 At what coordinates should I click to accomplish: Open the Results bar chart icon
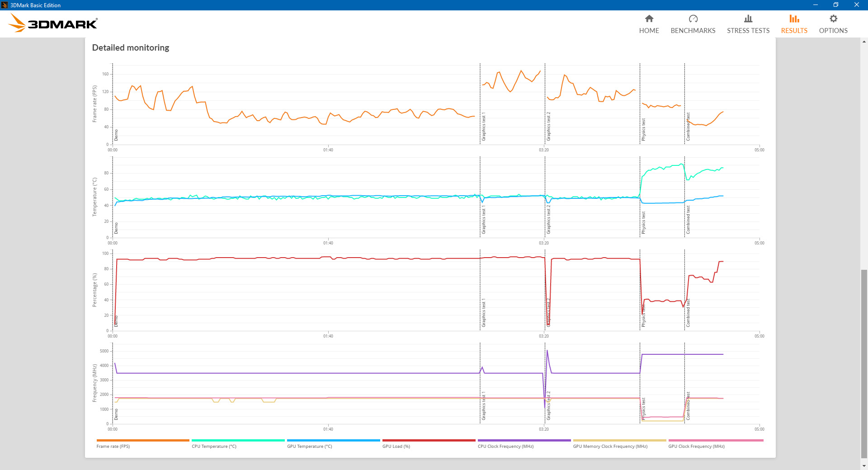(794, 19)
